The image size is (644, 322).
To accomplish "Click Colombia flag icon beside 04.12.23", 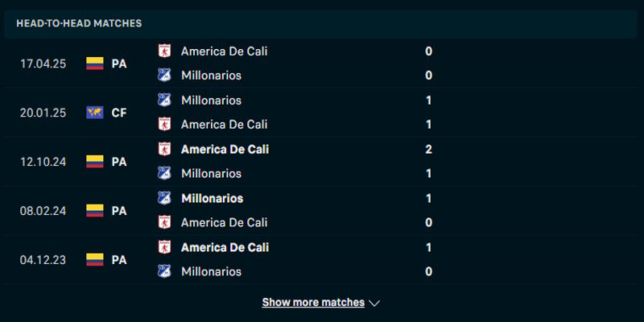I will coord(95,260).
